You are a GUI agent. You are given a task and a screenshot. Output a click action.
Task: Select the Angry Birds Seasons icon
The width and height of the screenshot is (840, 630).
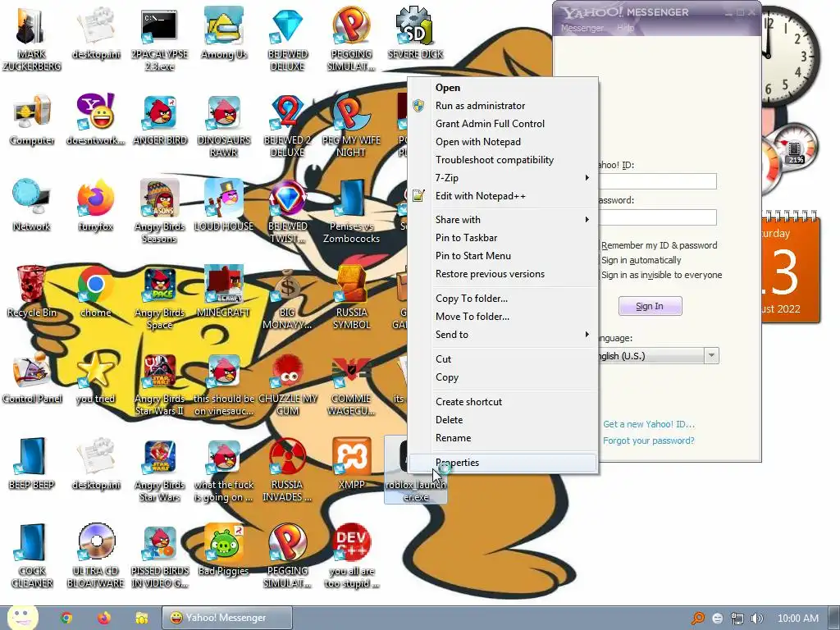point(159,199)
